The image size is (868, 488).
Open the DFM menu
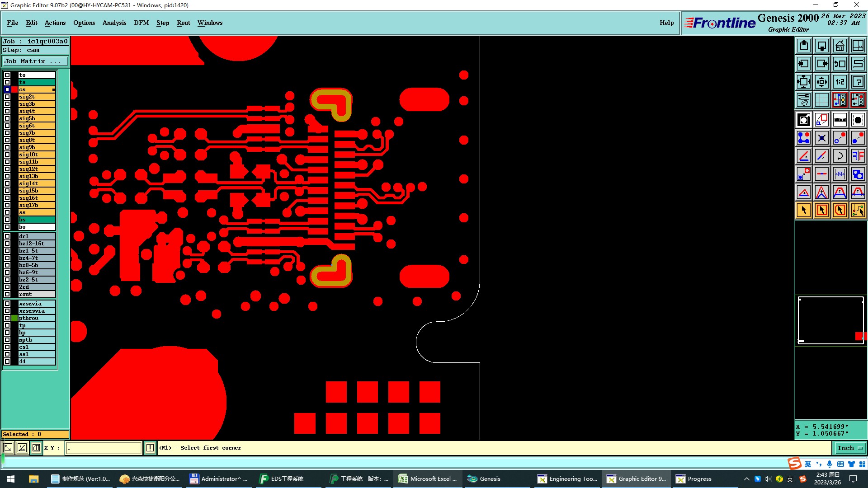[141, 23]
